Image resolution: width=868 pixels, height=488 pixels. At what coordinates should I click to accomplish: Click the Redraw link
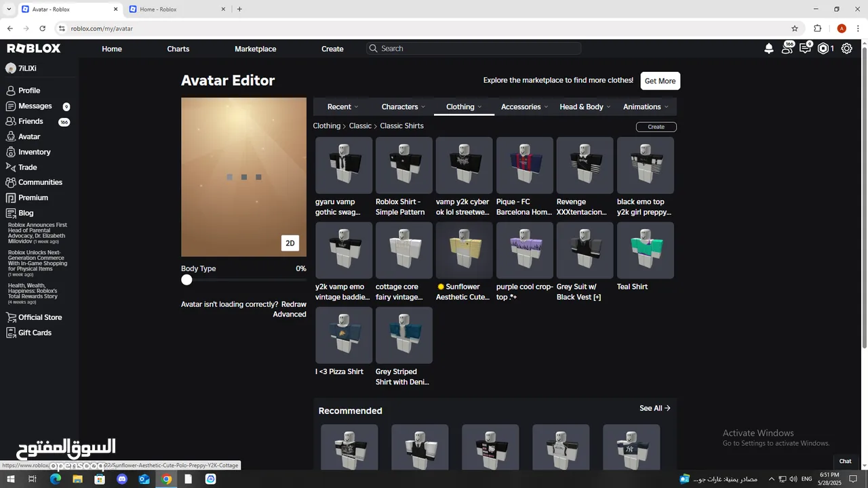294,304
